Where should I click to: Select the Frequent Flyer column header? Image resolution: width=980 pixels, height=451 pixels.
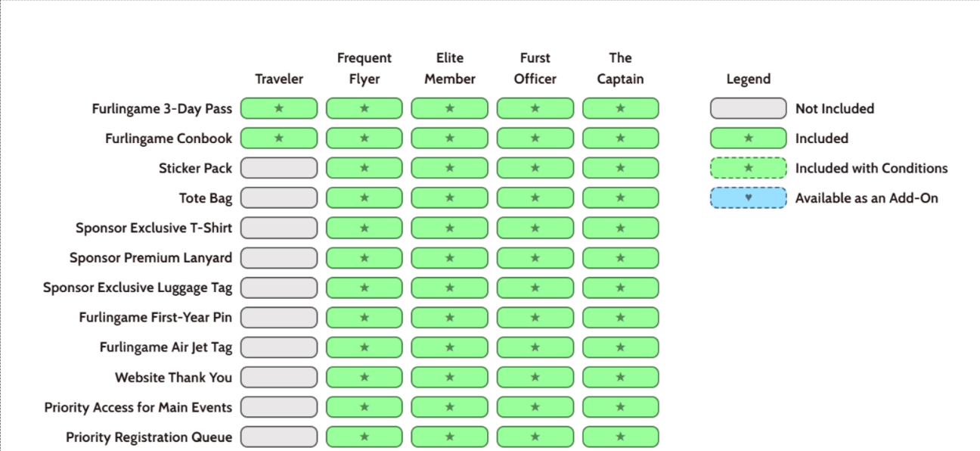click(364, 68)
